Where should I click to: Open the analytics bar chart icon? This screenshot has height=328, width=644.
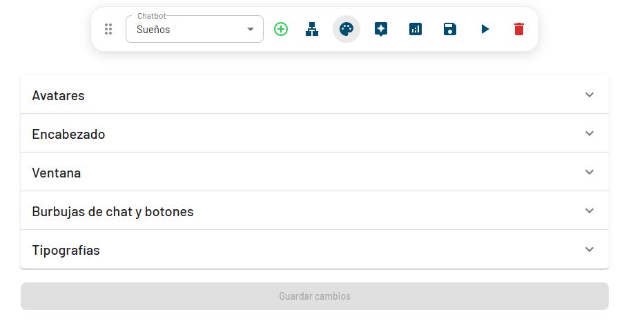point(416,29)
